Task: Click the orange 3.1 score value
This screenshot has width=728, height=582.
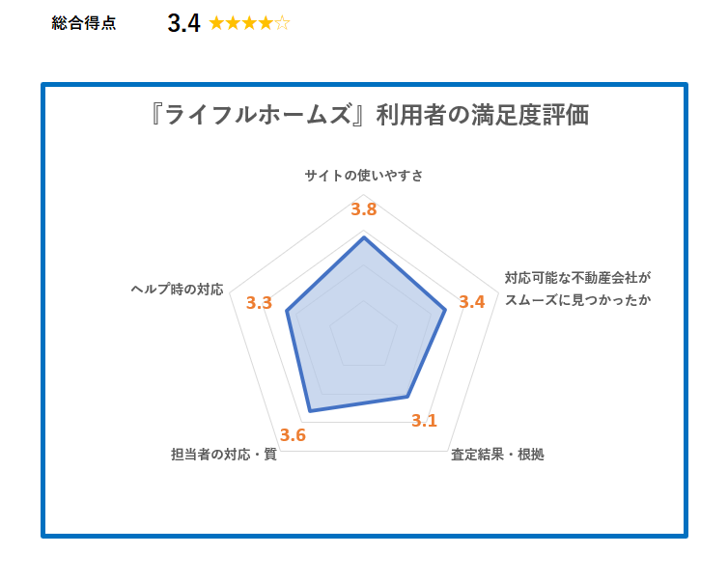Action: (x=425, y=421)
